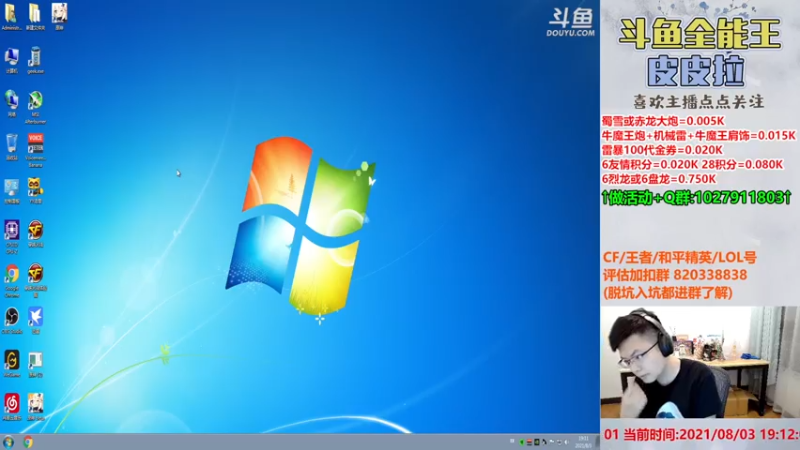Viewport: 800px width, 450px height.
Task: Launch OBS Studio shortcut
Action: (x=11, y=321)
